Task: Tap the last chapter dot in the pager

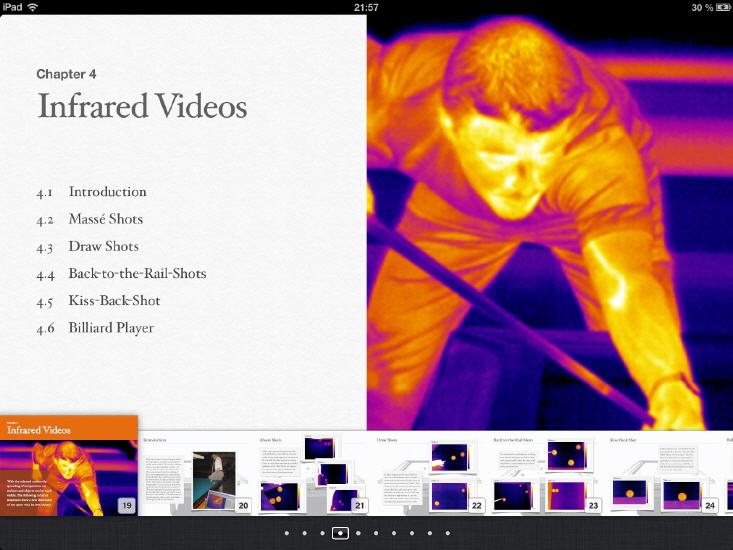Action: pos(447,533)
